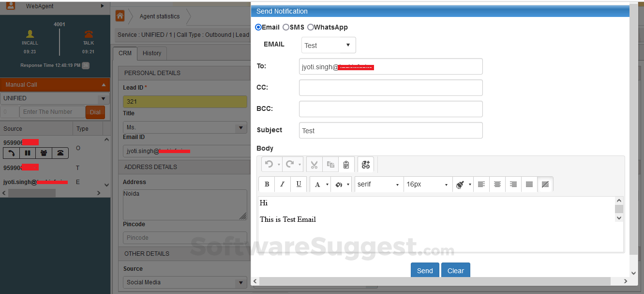Center align the body text
This screenshot has height=294, width=644.
497,184
